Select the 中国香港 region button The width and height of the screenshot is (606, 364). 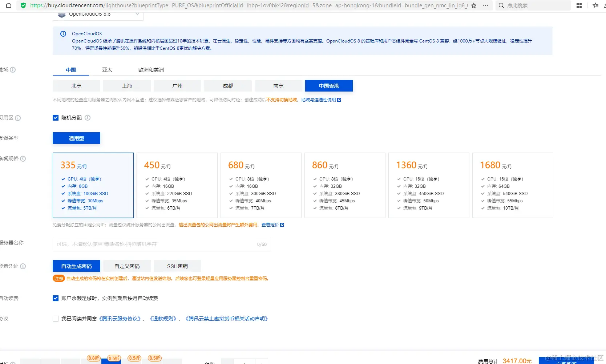pyautogui.click(x=329, y=86)
